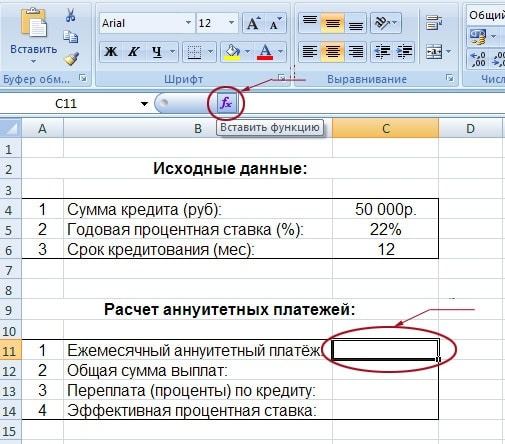Select the Format Painter brush icon
505x444 pixels.
[x=72, y=59]
